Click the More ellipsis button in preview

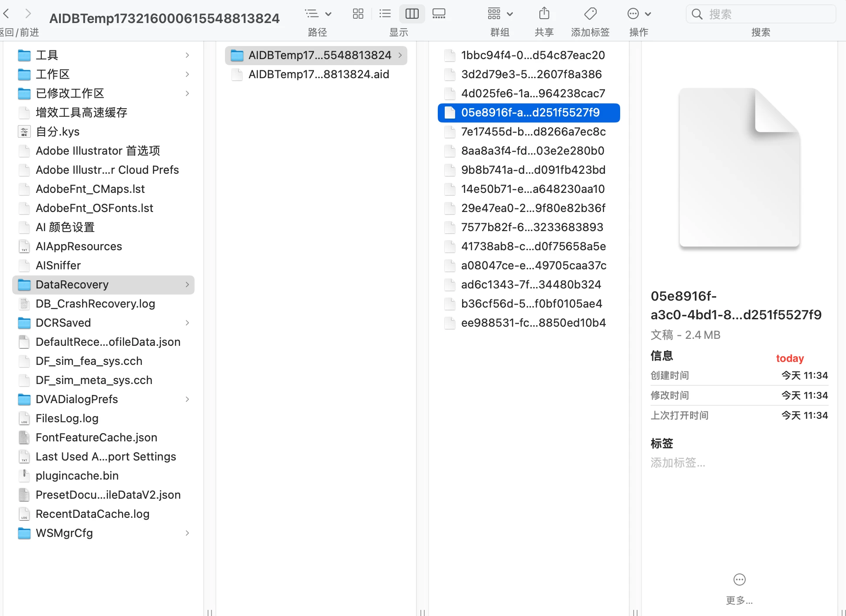[x=739, y=580]
